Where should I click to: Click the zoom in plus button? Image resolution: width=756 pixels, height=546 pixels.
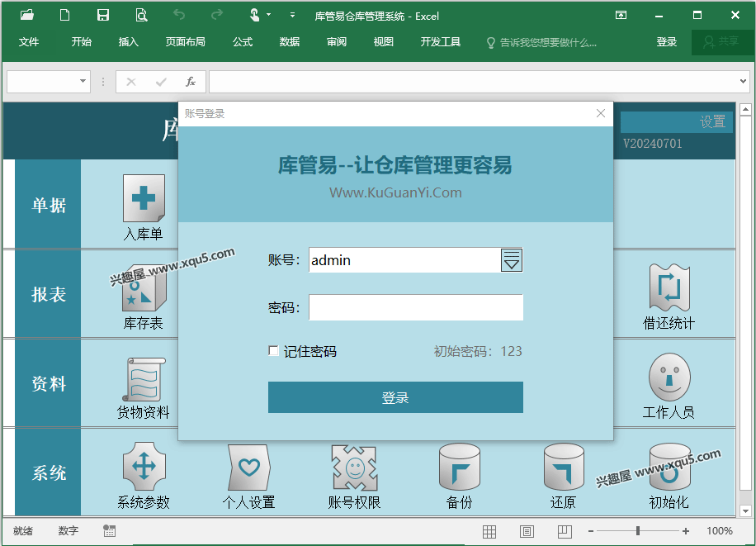(x=686, y=531)
